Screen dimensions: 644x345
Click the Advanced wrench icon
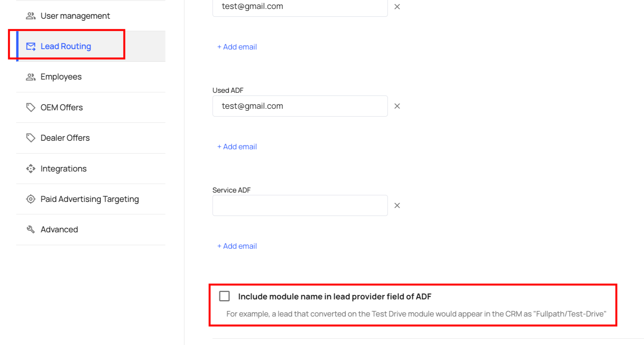coord(30,229)
